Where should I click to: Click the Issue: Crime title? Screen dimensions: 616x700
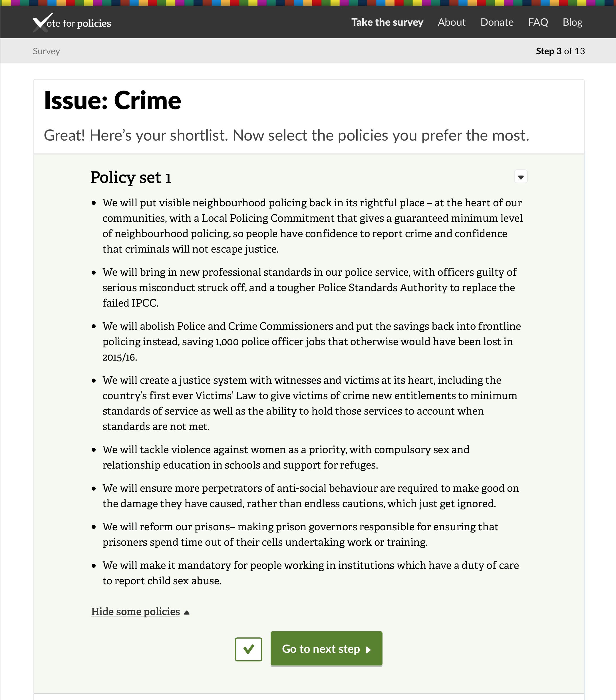(112, 101)
